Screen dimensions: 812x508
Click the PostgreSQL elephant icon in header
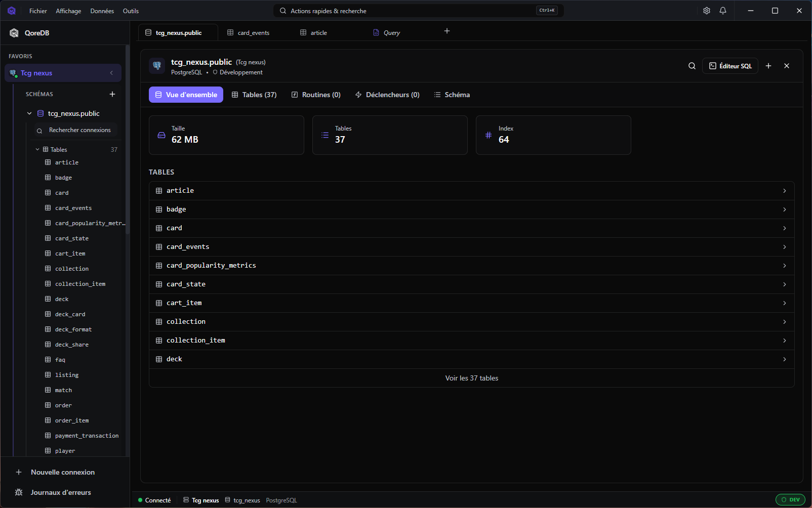(157, 66)
